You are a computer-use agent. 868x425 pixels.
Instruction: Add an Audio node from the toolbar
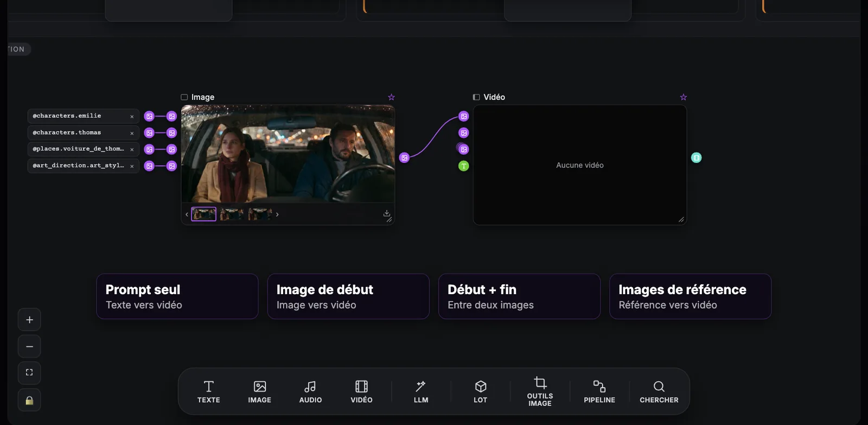[x=310, y=392]
